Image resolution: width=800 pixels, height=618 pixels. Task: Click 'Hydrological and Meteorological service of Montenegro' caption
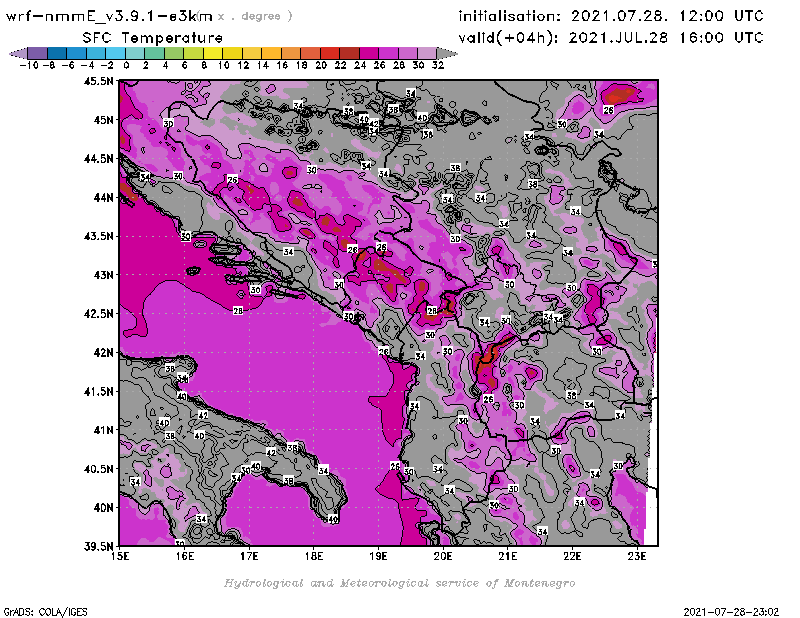click(399, 583)
